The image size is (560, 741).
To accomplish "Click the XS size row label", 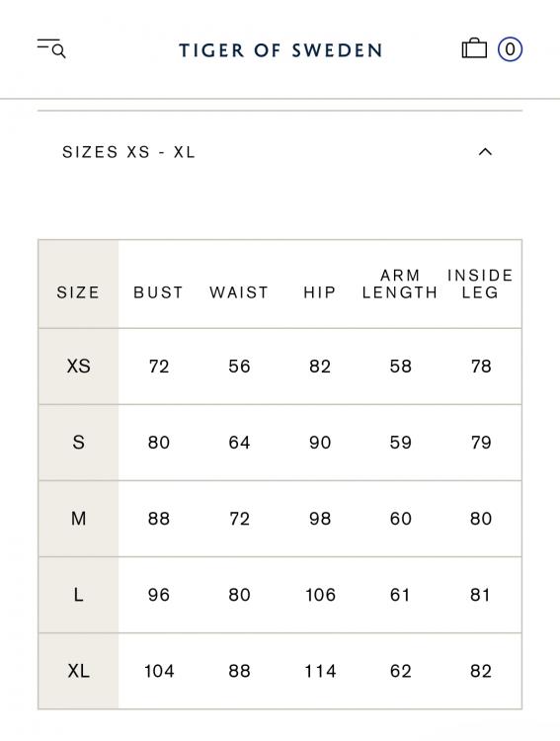I will coord(78,367).
